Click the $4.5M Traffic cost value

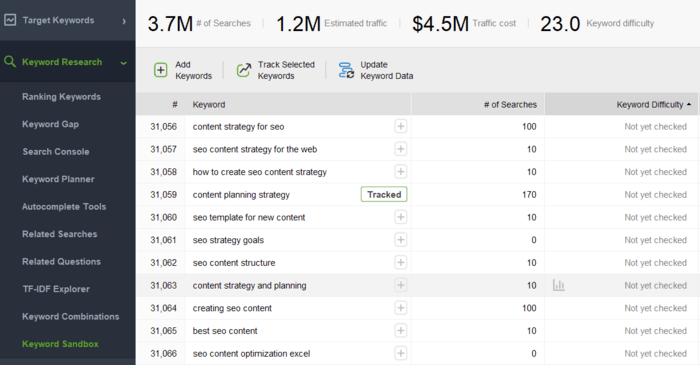440,24
